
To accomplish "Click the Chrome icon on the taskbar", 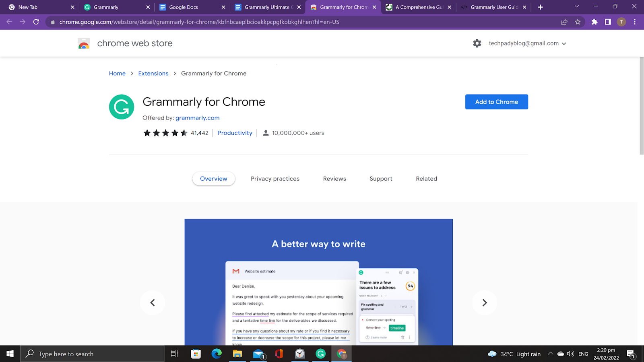I will point(342,354).
